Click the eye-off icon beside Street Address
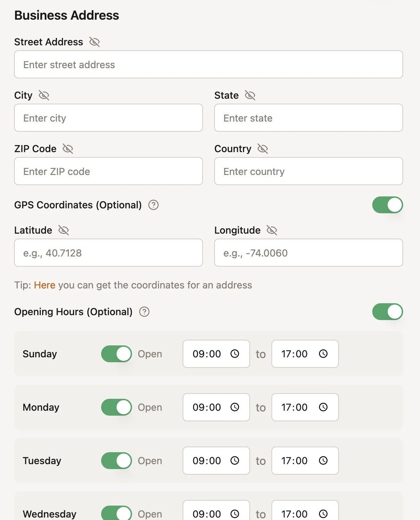420x520 pixels. pyautogui.click(x=94, y=42)
